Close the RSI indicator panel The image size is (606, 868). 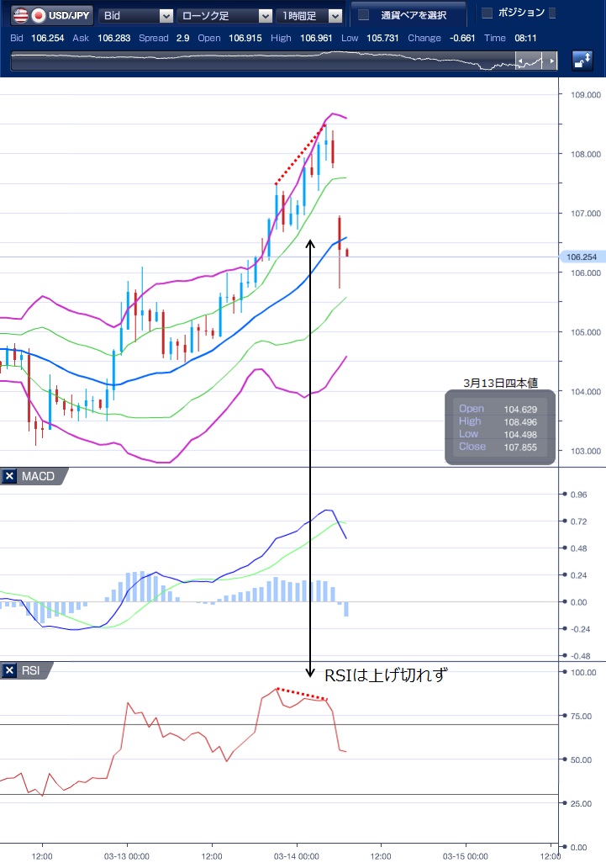pos(10,670)
